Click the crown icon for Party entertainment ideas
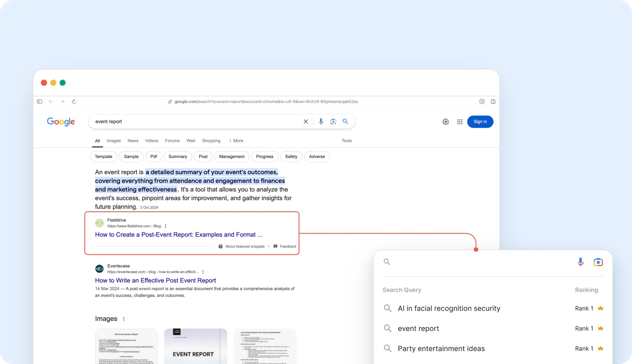 tap(601, 349)
